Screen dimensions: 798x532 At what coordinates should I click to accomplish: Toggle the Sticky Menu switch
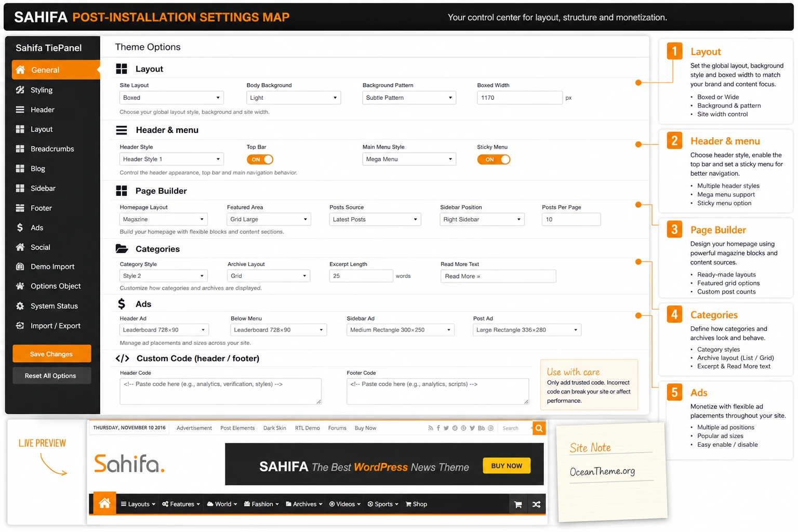point(494,159)
